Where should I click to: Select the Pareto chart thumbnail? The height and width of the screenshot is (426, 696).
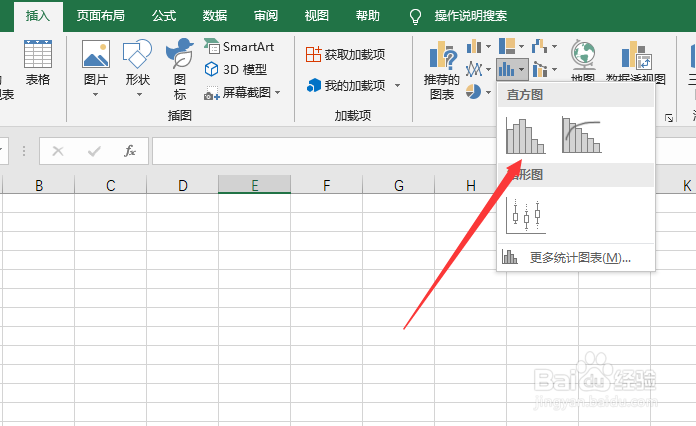click(x=581, y=135)
